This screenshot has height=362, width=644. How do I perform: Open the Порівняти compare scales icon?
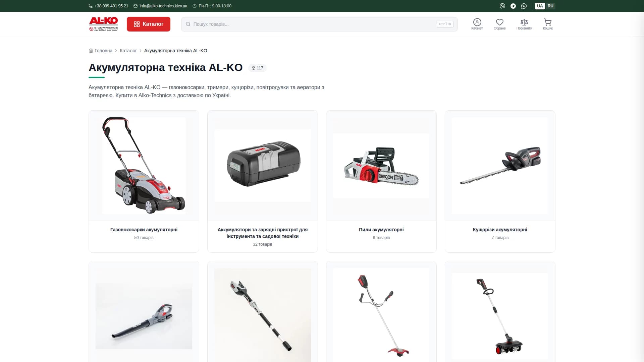524,24
